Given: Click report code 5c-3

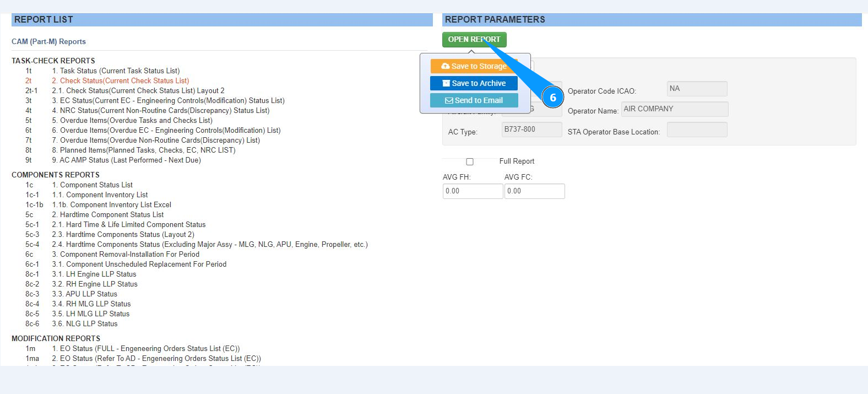Looking at the screenshot, I should click(32, 235).
